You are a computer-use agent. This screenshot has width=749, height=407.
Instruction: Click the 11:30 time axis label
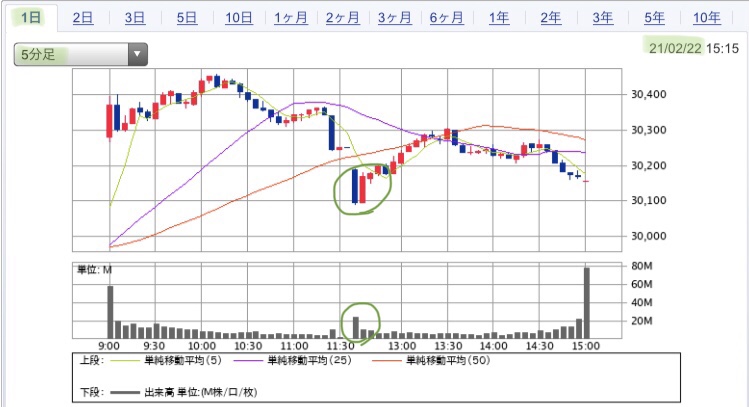[x=341, y=346]
